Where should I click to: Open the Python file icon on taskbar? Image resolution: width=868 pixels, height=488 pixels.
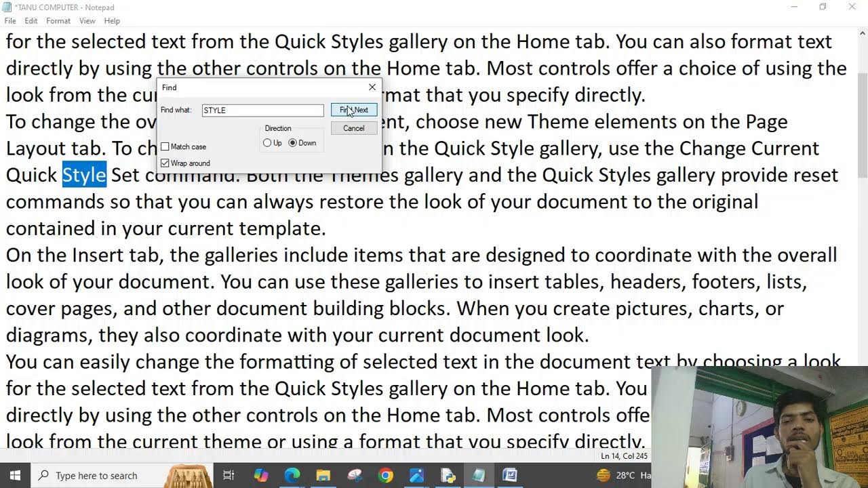pyautogui.click(x=448, y=475)
